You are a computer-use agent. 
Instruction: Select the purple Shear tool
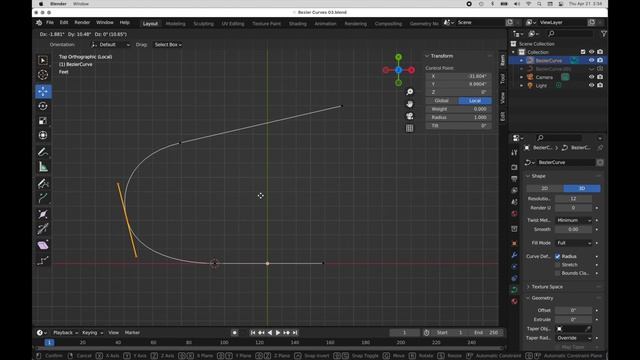coord(43,245)
